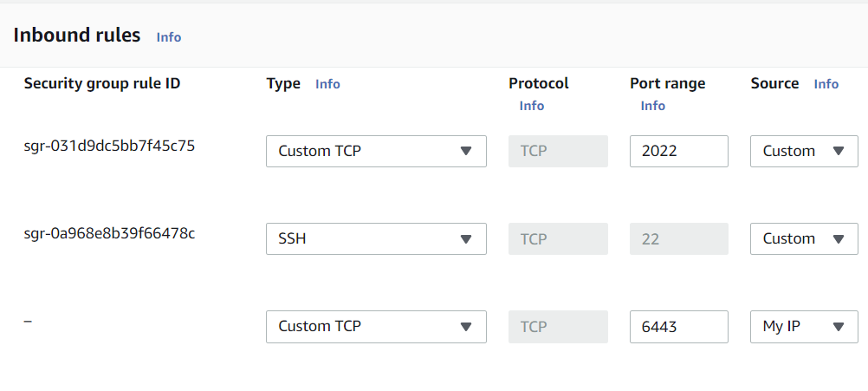Open the SSH type dropdown

pos(376,238)
